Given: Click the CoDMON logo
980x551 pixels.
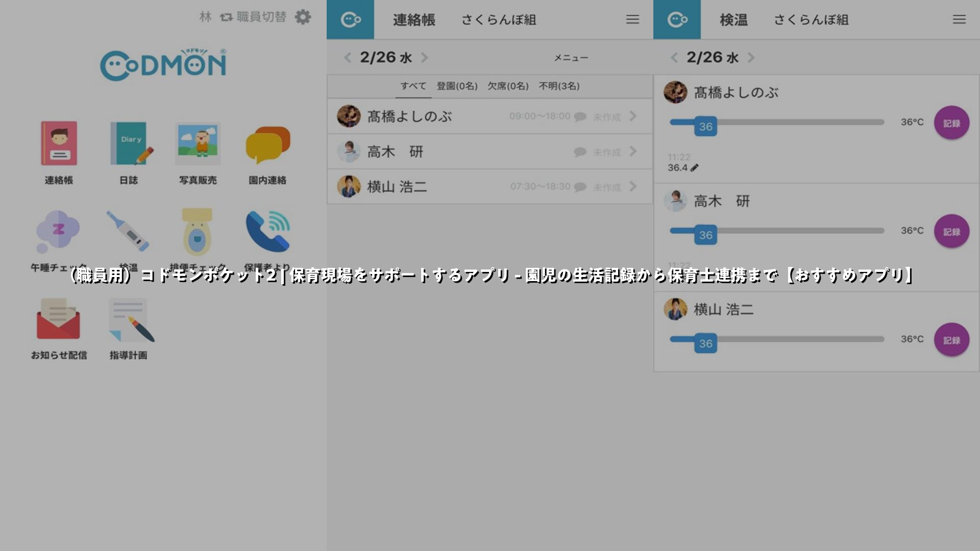Looking at the screenshot, I should coord(163,64).
